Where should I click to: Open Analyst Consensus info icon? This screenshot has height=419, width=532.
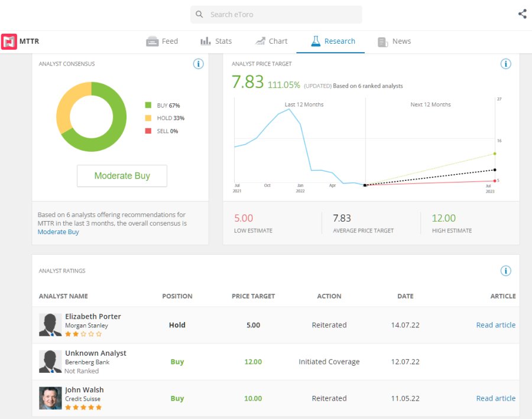coord(199,64)
